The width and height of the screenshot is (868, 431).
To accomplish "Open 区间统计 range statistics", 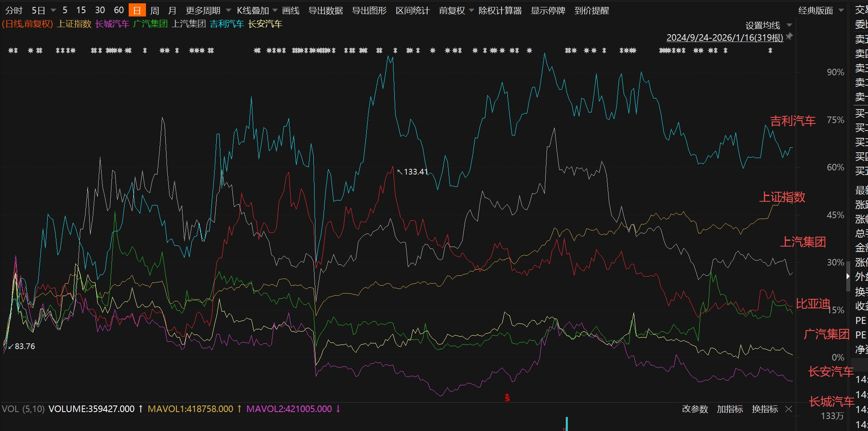I will 413,10.
